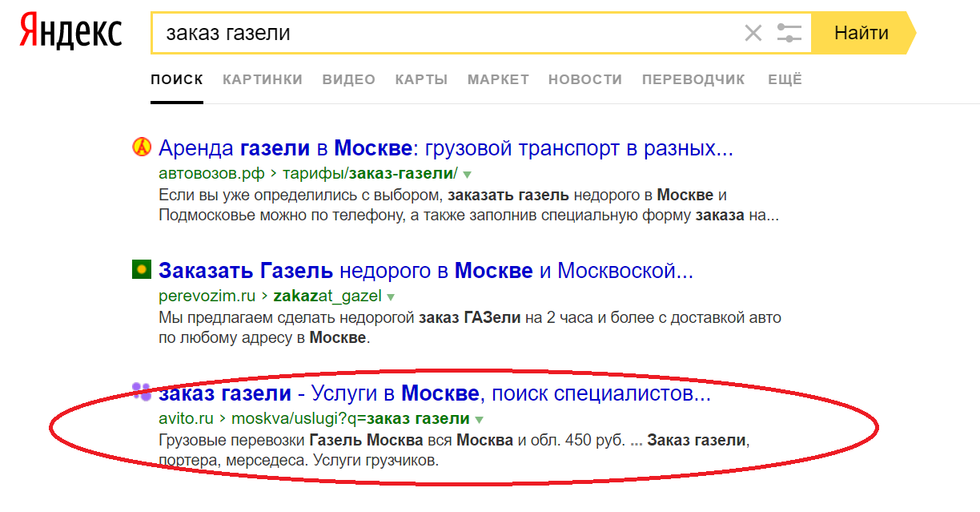
Task: Open result 'заказ газели - Услуги в Москве'
Action: tap(435, 393)
